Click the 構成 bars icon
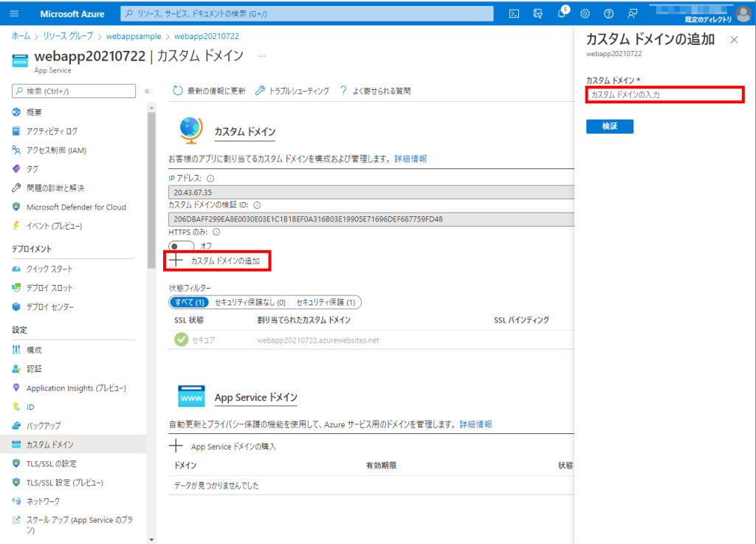 pyautogui.click(x=16, y=350)
